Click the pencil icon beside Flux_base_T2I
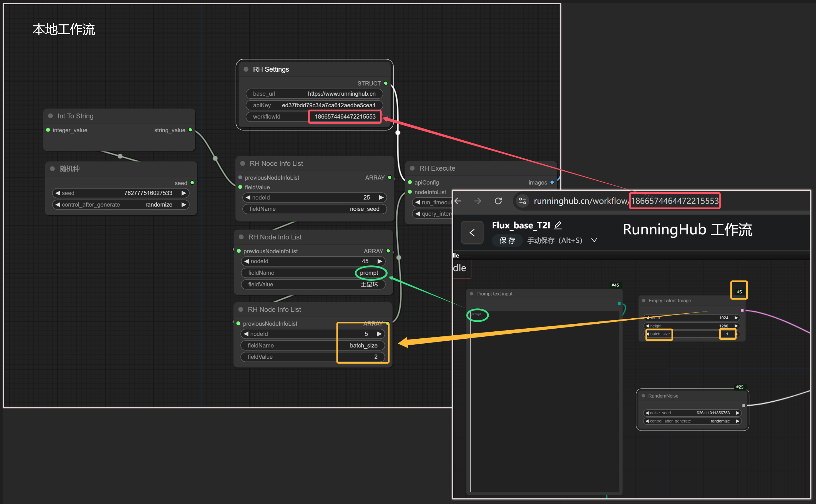The height and width of the screenshot is (504, 816). tap(558, 226)
